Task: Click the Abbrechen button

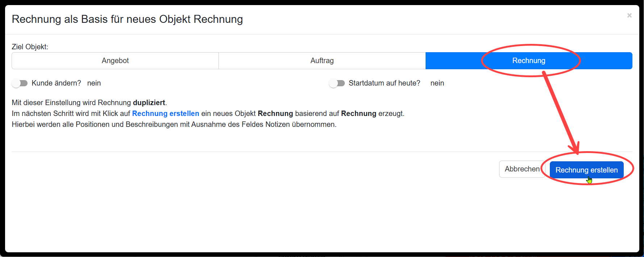Action: pyautogui.click(x=522, y=169)
